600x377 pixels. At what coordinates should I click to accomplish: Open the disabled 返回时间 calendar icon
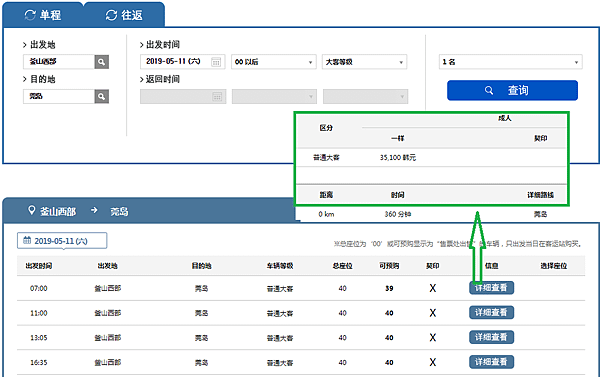point(217,97)
